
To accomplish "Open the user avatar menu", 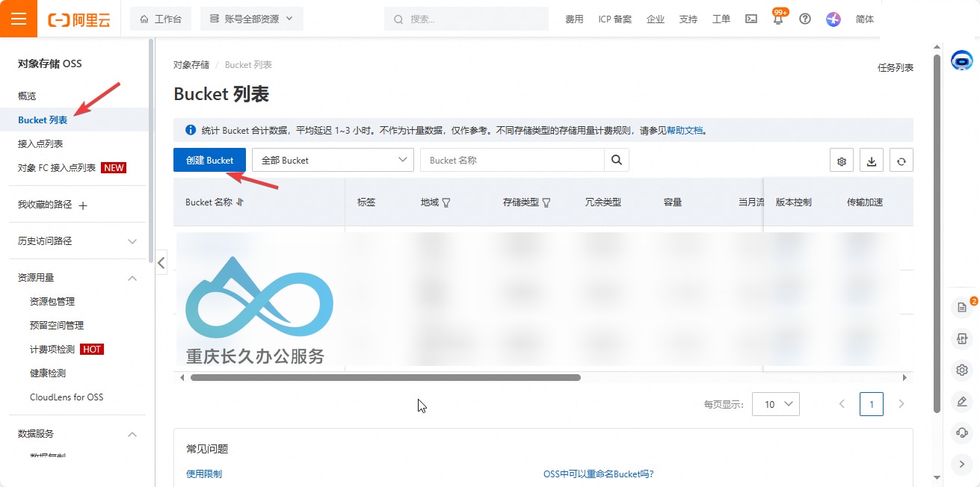I will 833,19.
